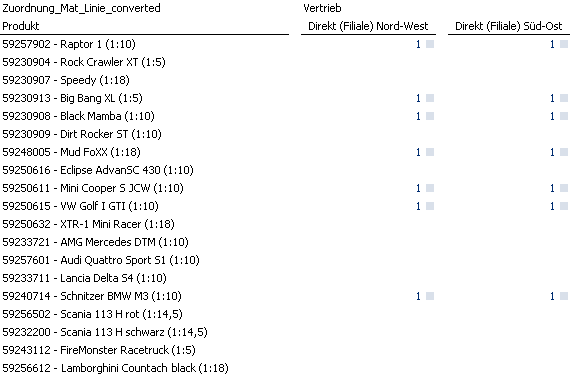Click gray indicator for VW Golf I GTI Nord-West
This screenshot has width=578, height=378.
(x=430, y=206)
